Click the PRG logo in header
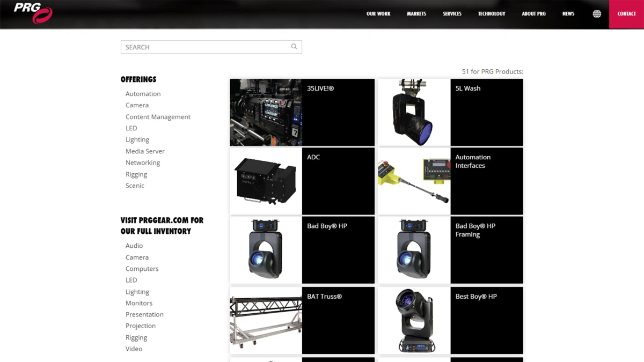 coord(33,13)
